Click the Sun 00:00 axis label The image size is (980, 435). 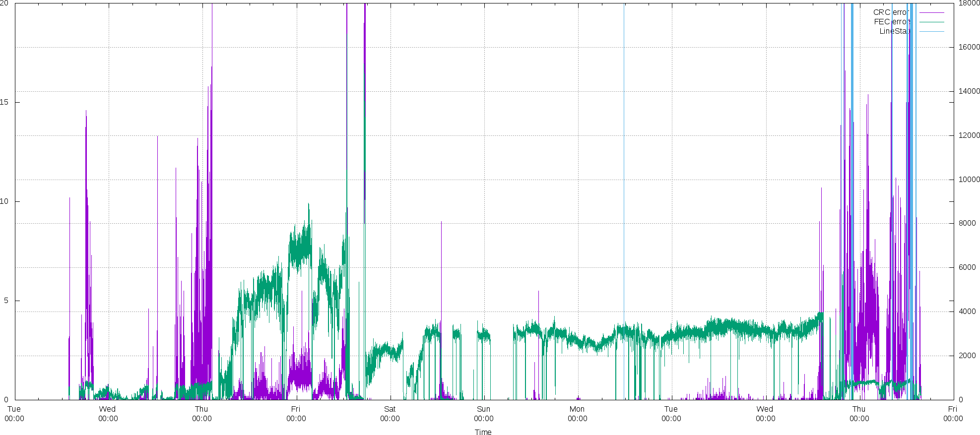(x=484, y=414)
